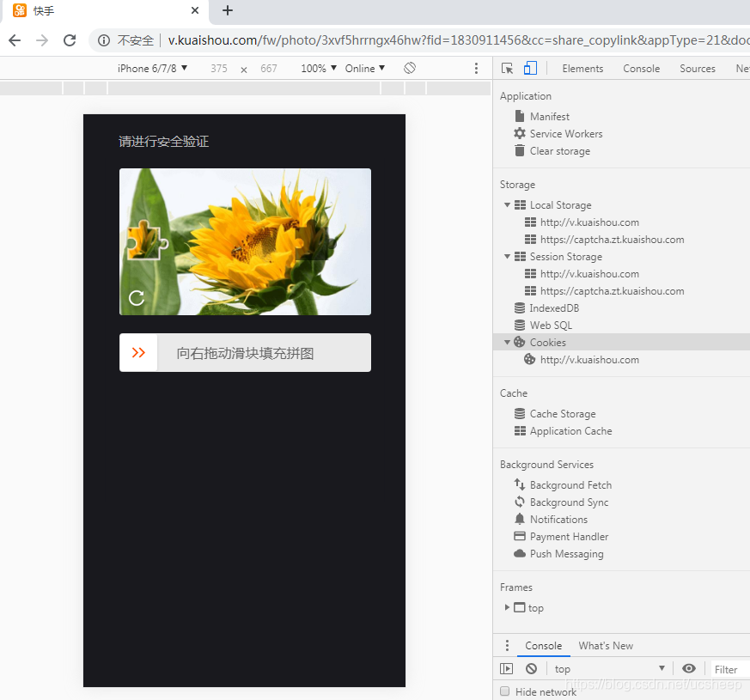750x700 pixels.
Task: Open Notifications service
Action: tap(558, 520)
